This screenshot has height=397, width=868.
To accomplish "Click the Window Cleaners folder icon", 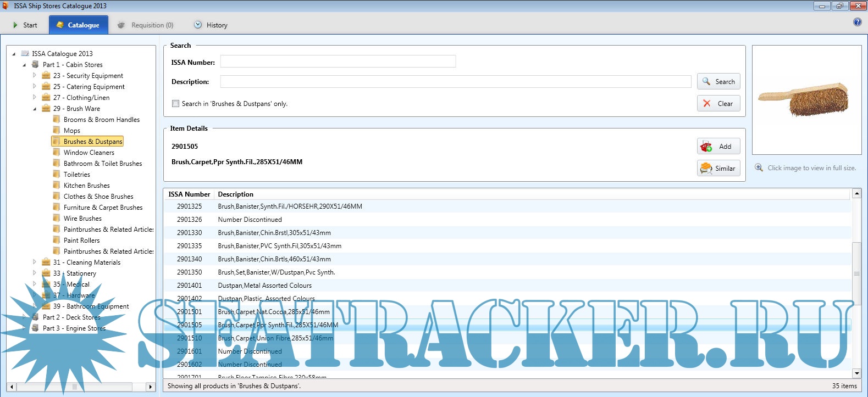I will [56, 152].
